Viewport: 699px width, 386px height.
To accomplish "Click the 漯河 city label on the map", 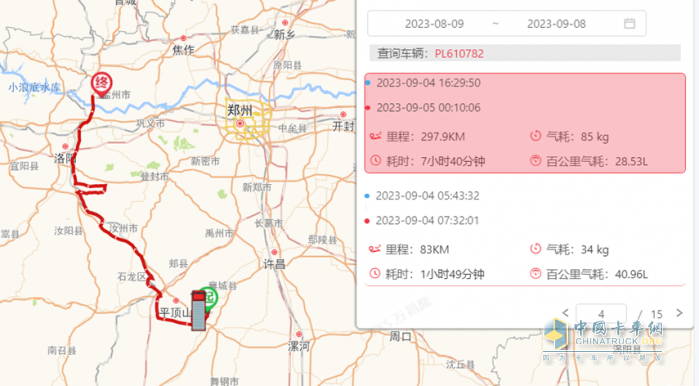I will pyautogui.click(x=298, y=346).
